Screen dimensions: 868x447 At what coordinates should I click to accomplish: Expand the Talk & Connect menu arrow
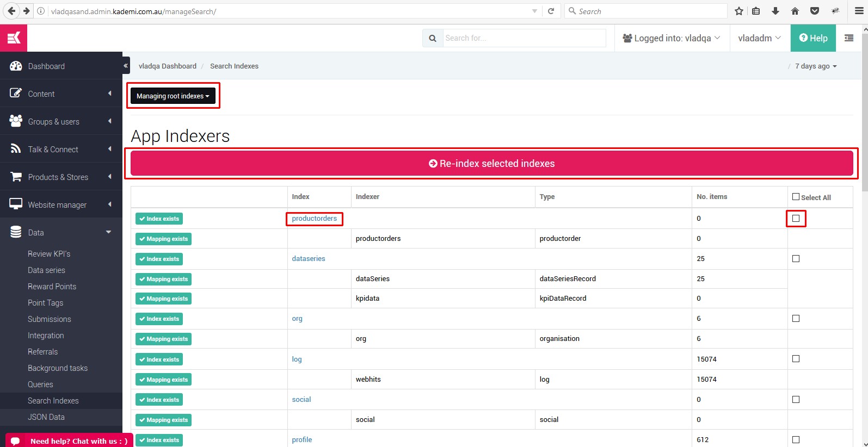point(110,148)
